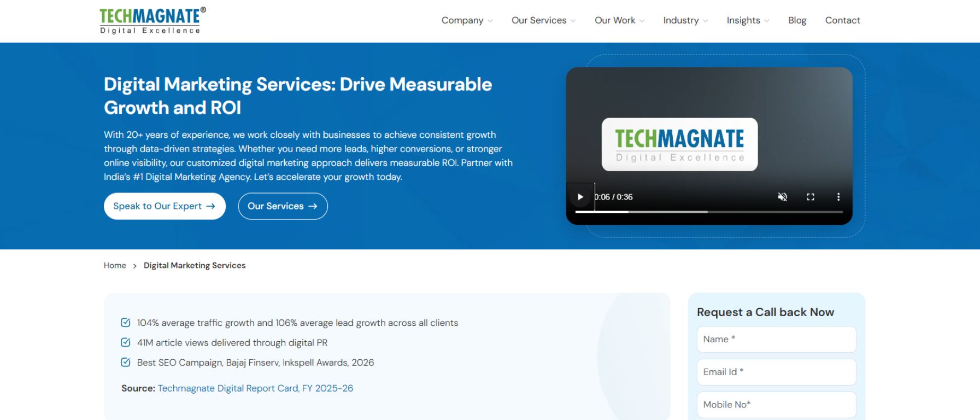Open the video more options menu

click(x=838, y=197)
